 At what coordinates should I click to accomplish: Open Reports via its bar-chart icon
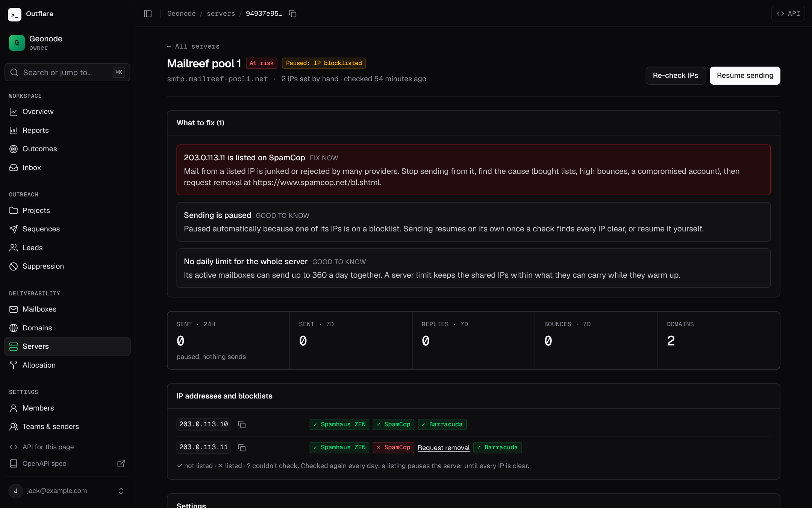click(x=14, y=131)
